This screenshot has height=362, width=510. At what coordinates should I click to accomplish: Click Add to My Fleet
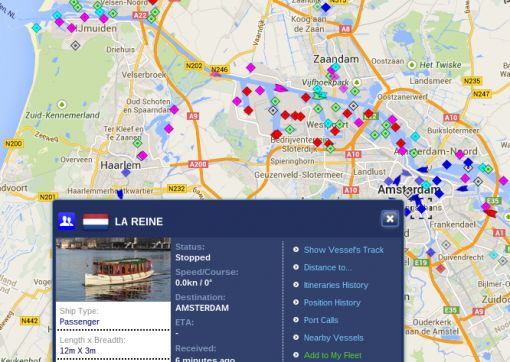point(332,355)
